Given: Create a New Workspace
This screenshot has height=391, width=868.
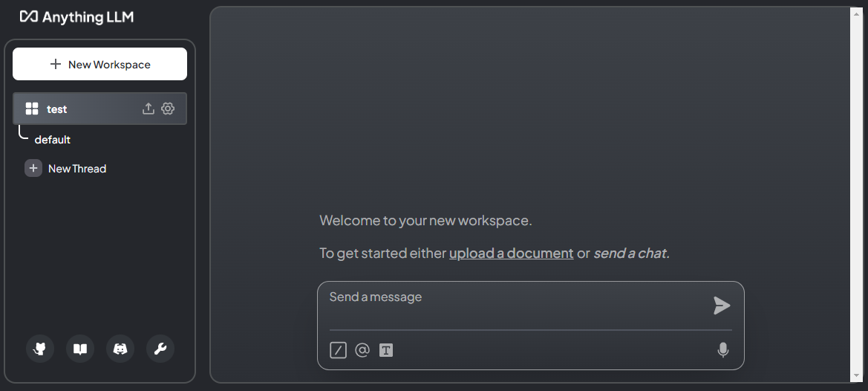Looking at the screenshot, I should pos(99,64).
